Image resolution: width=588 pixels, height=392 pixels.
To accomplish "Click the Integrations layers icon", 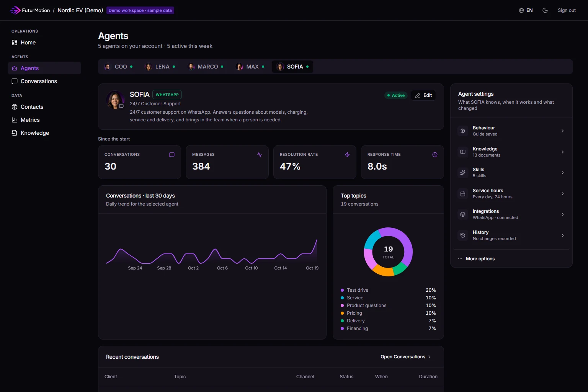I will 463,214.
